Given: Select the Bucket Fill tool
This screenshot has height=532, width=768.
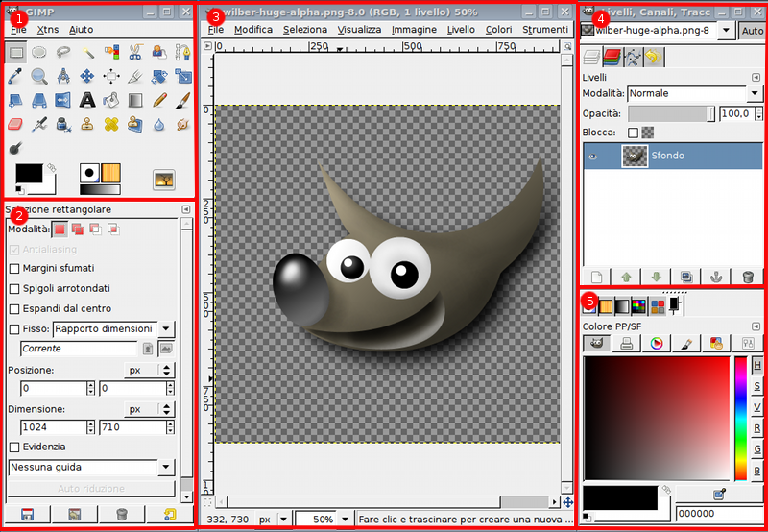Looking at the screenshot, I should tap(111, 99).
